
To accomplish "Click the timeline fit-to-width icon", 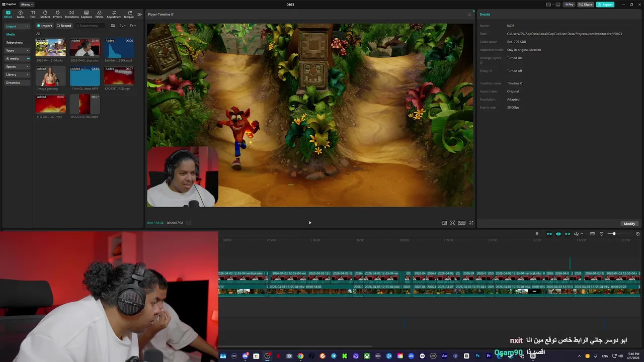I will click(592, 234).
